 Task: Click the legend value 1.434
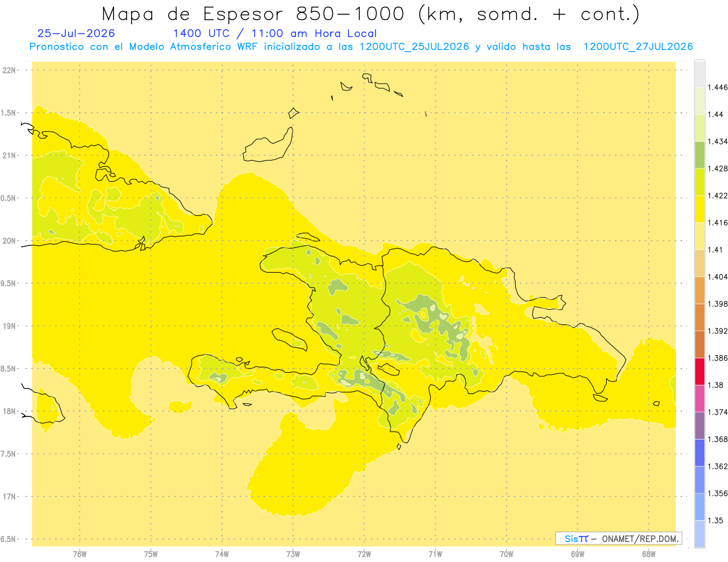coord(718,141)
